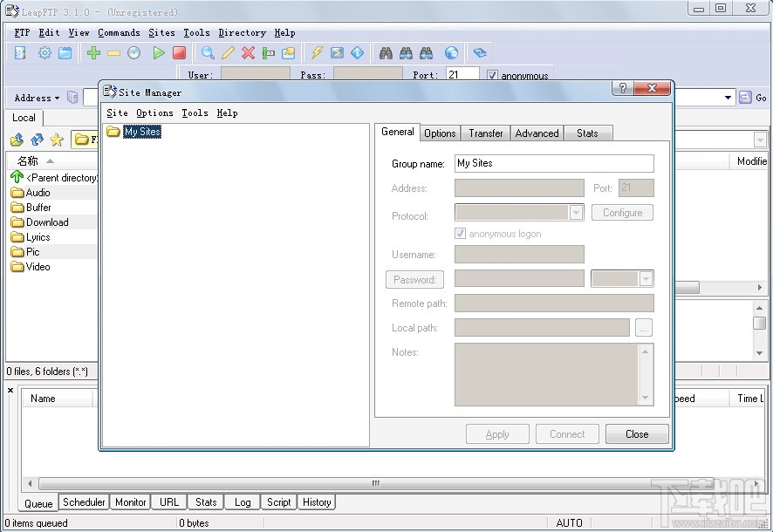This screenshot has height=532, width=773.
Task: Open the Sites menu in main window
Action: (x=161, y=32)
